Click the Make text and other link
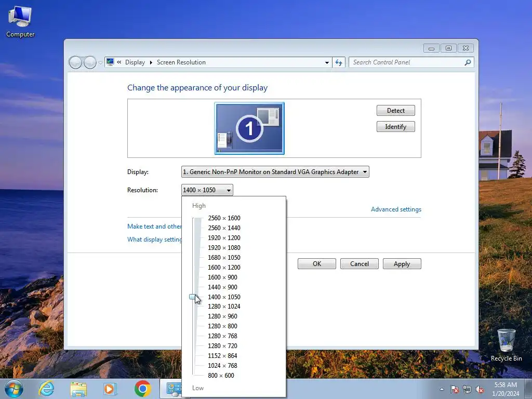 (x=154, y=227)
